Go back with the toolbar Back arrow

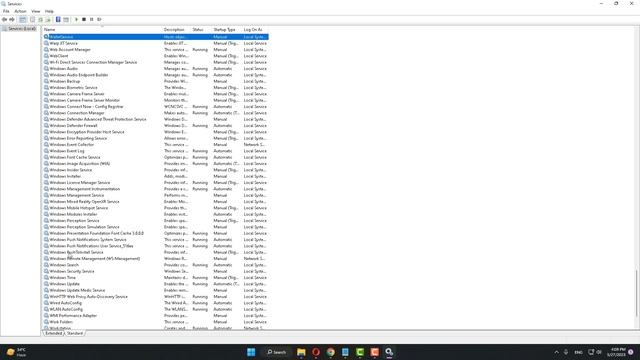pos(4,20)
